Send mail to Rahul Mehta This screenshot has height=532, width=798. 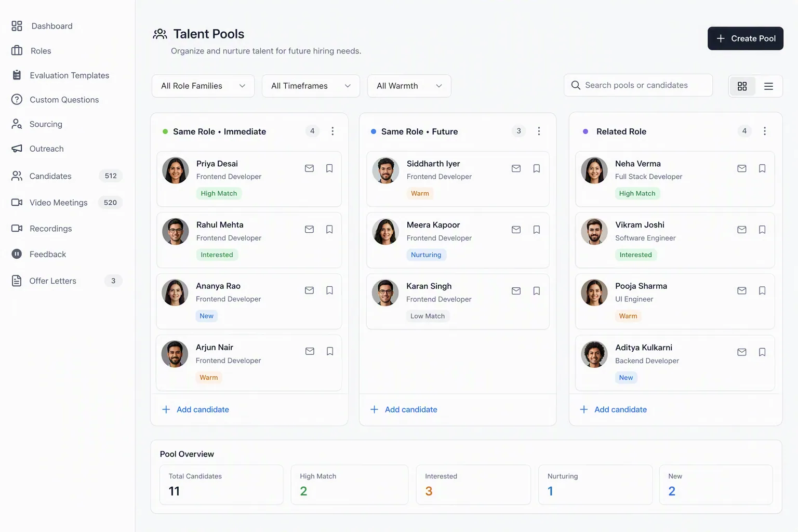coord(309,229)
